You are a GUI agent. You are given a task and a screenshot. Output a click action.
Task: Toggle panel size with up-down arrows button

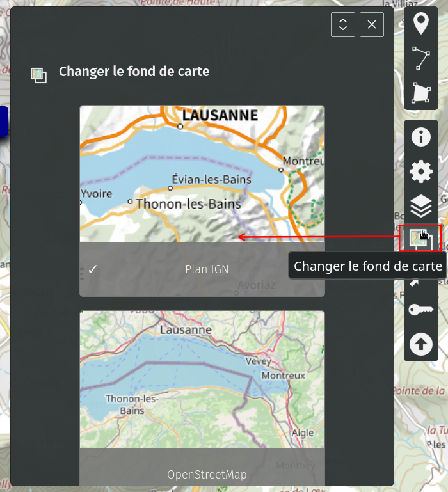click(343, 25)
